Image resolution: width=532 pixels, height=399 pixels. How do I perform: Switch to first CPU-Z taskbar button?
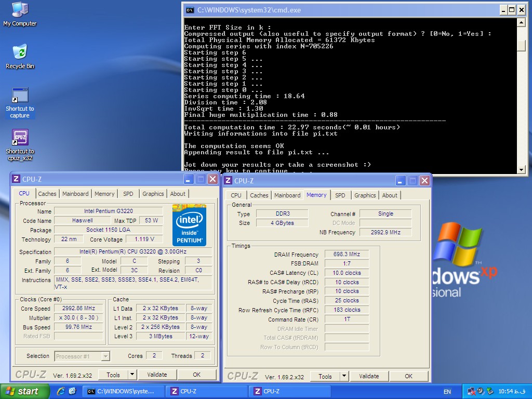click(207, 392)
